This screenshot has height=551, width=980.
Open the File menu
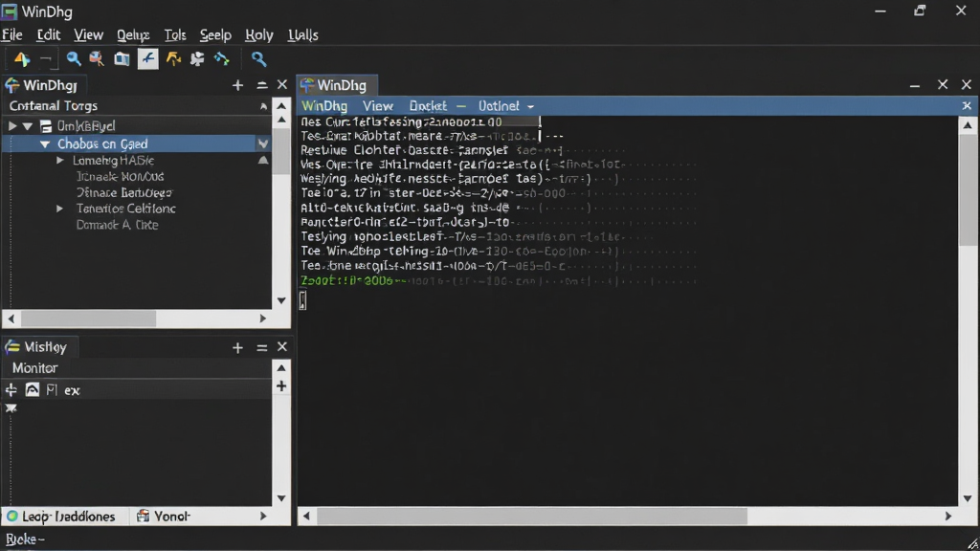11,35
